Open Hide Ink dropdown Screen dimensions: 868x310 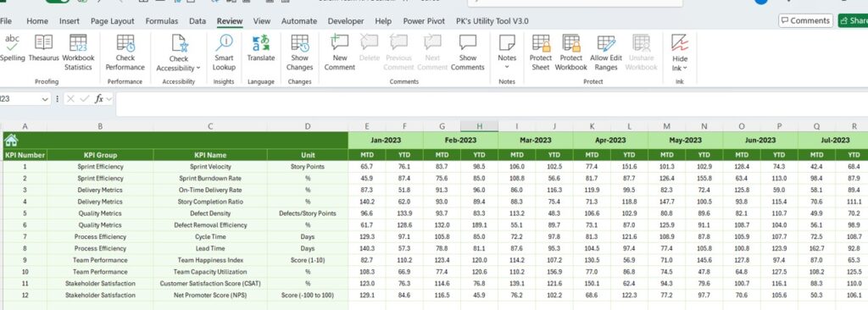click(x=680, y=53)
